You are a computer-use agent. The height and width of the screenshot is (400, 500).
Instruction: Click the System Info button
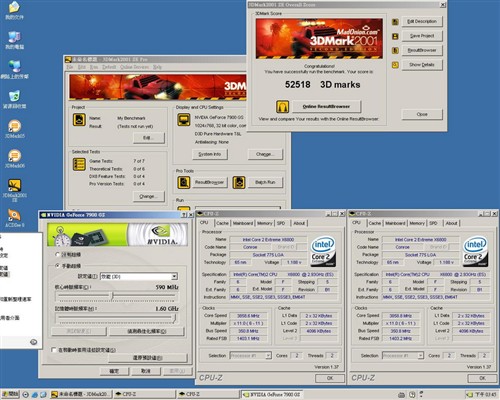[210, 154]
